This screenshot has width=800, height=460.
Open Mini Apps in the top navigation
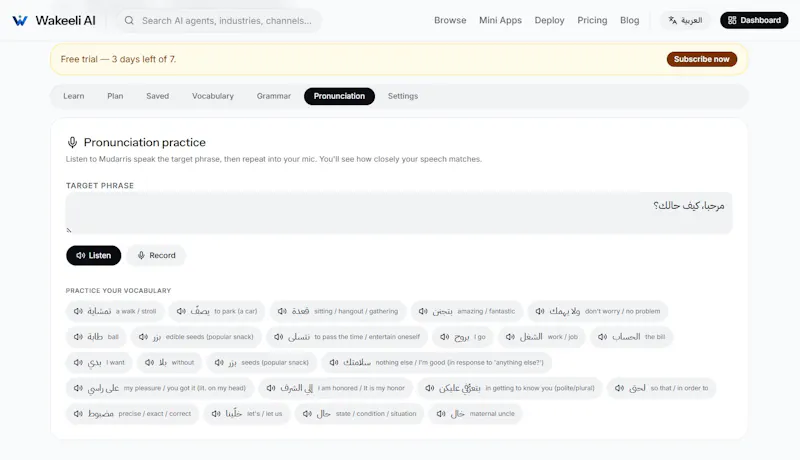(x=500, y=20)
